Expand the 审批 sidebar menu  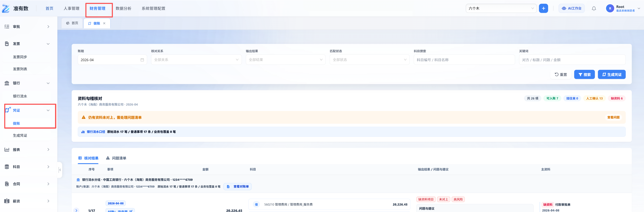coord(48,26)
